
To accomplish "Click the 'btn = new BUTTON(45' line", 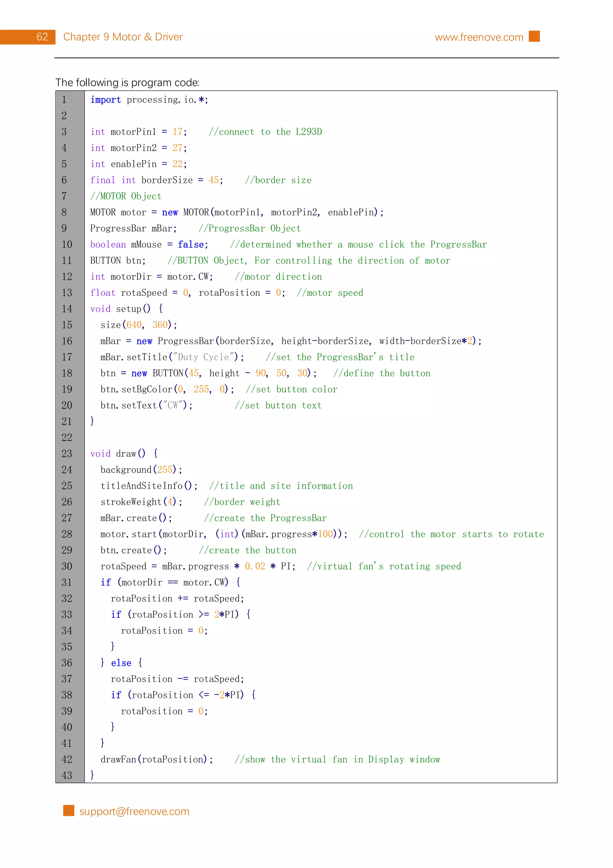I will pyautogui.click(x=209, y=373).
